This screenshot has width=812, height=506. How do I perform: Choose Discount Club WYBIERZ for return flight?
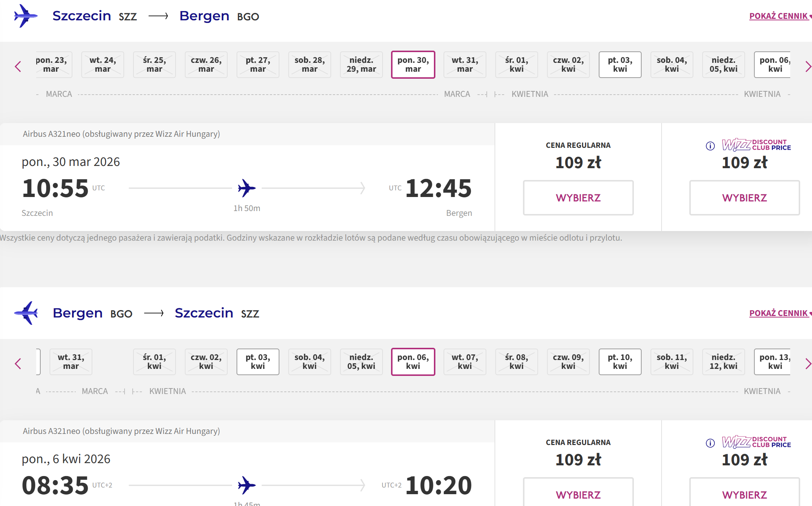(744, 492)
